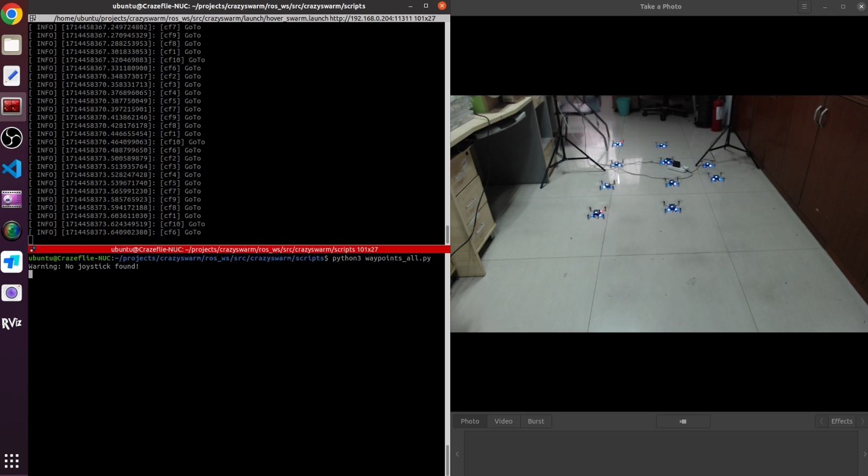Screen dimensions: 868x476
Task: Click log line with timestamp 1714458367.320469883
Action: point(117,60)
